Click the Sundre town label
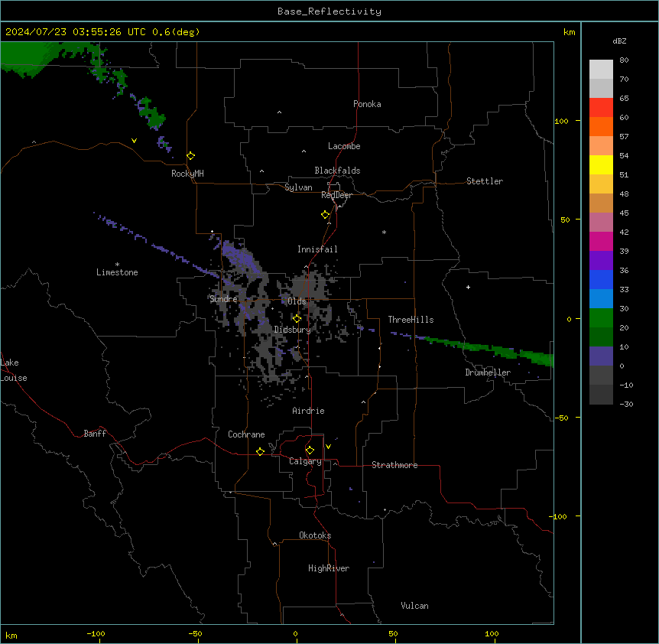659x644 pixels. click(x=223, y=299)
